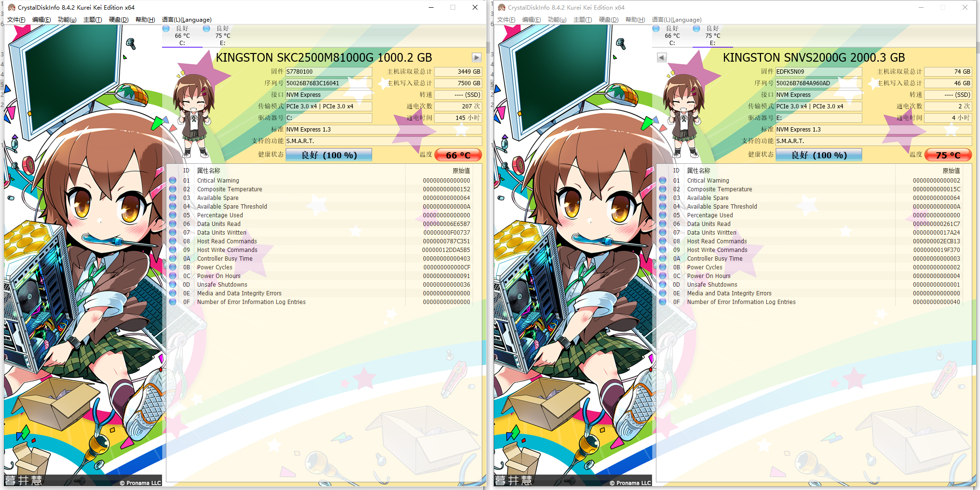The image size is (980, 490).
Task: Open the 主题(T) menu in the left window
Action: pyautogui.click(x=93, y=20)
